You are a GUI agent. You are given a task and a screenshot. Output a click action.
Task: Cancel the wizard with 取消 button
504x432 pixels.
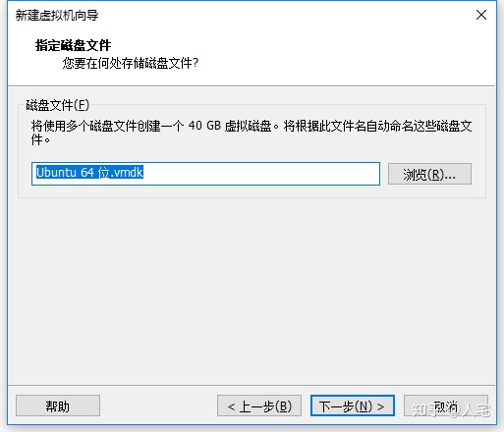tap(446, 405)
